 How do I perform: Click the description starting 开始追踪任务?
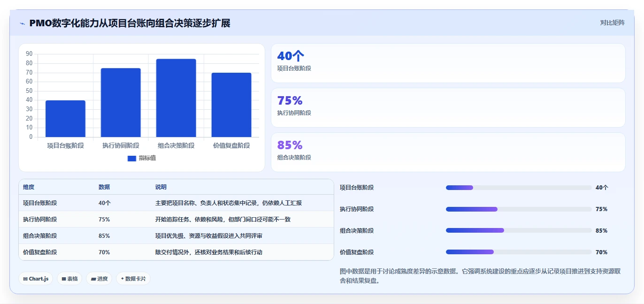coord(223,220)
